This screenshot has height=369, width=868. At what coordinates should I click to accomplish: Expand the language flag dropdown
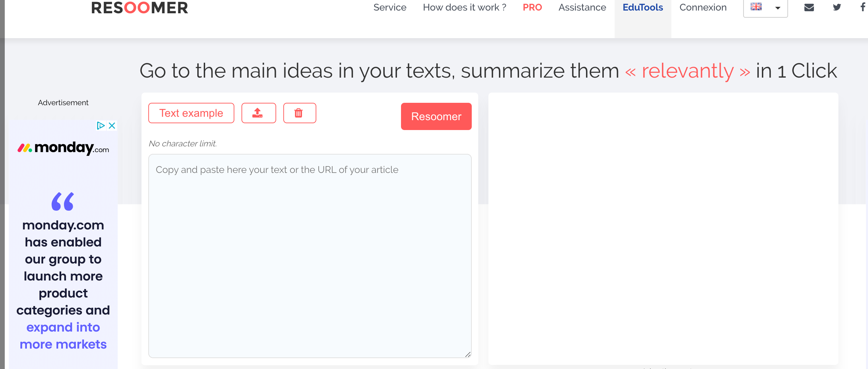[x=765, y=7]
